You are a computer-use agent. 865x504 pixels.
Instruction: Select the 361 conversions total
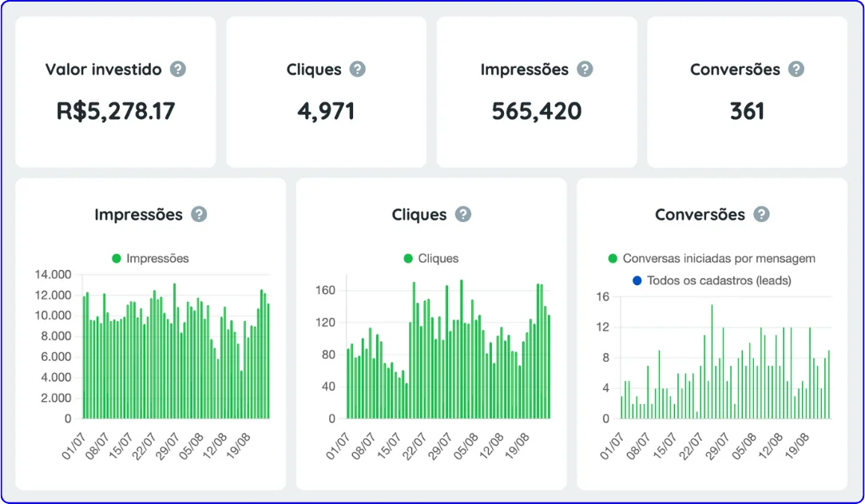tap(747, 111)
